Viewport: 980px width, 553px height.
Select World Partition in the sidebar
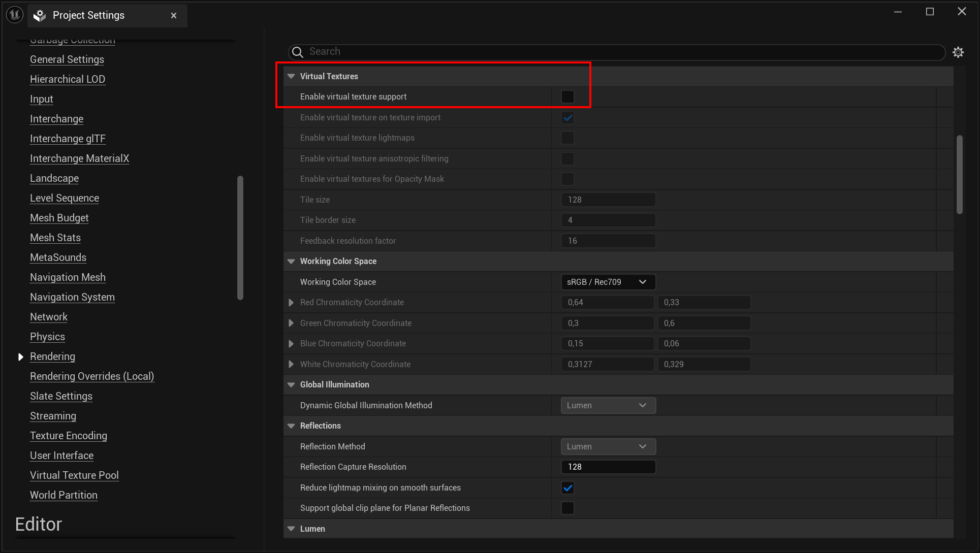click(64, 495)
